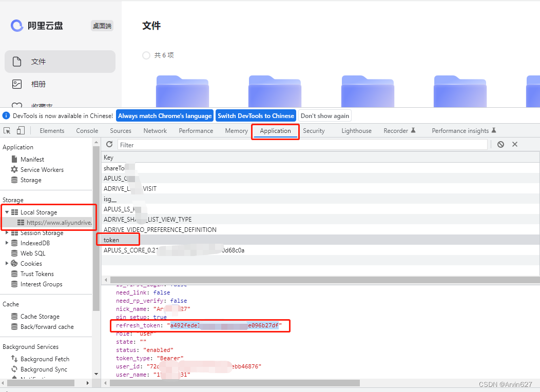Select the isg__ key row
This screenshot has width=540, height=392.
[x=320, y=199]
